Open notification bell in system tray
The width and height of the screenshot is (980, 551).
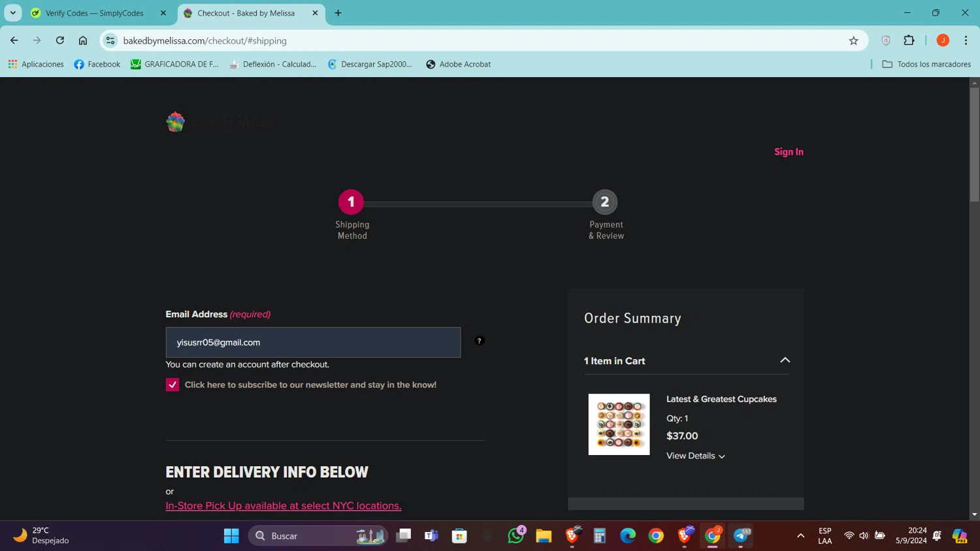pos(937,536)
